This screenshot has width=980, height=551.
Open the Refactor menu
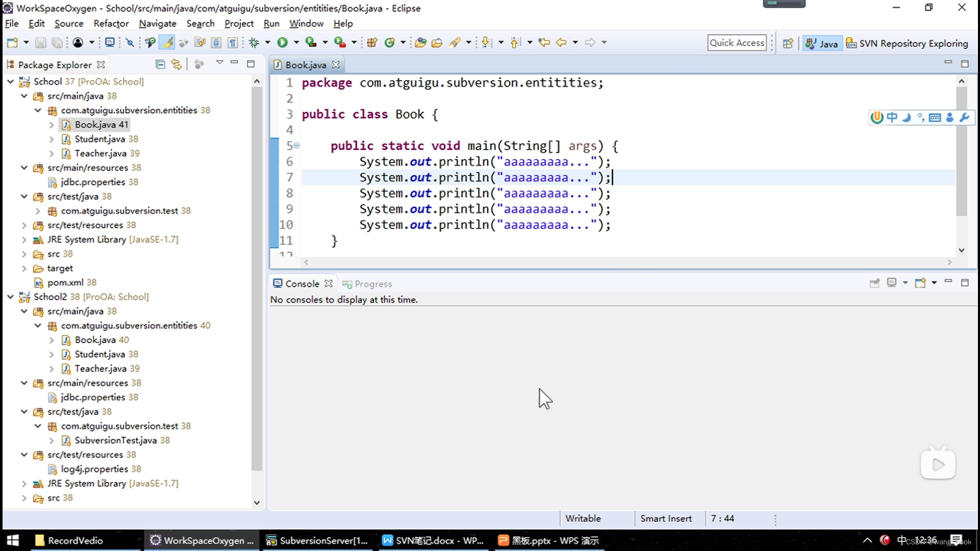111,23
